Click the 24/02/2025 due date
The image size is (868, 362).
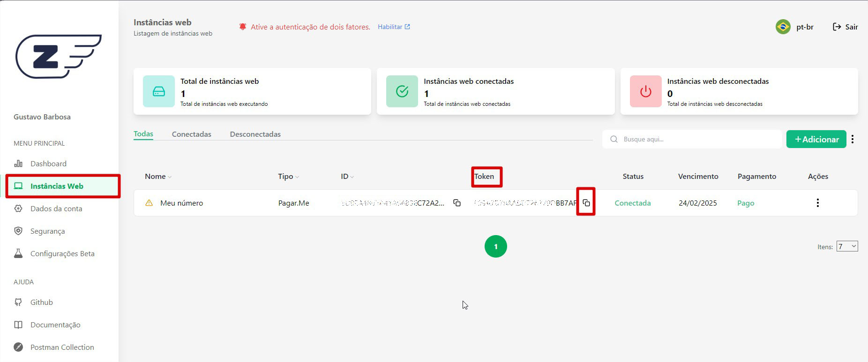[x=698, y=203]
